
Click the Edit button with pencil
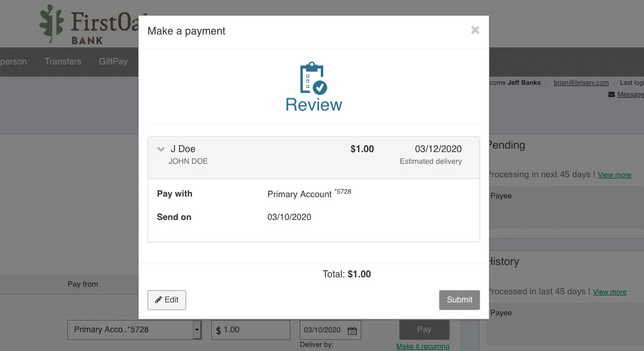point(167,300)
